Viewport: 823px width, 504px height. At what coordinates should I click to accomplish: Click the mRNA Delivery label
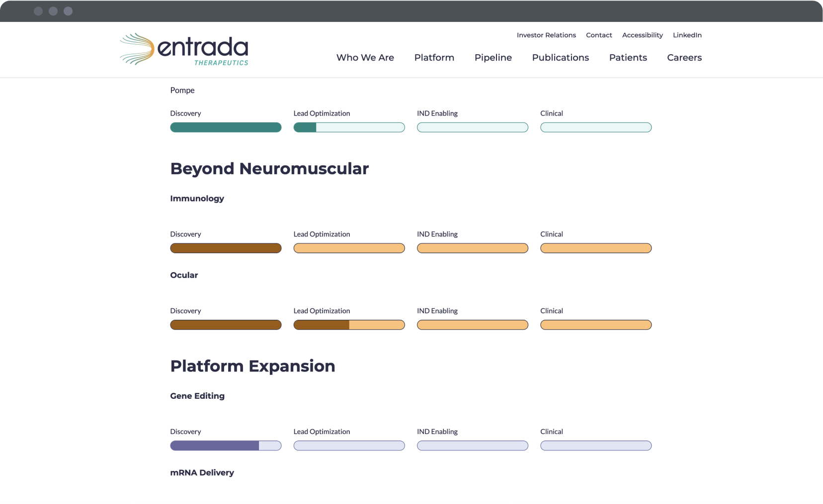(202, 472)
